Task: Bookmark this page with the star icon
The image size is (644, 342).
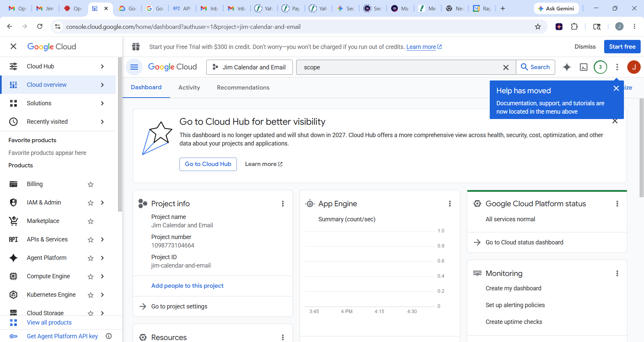Action: click(538, 26)
